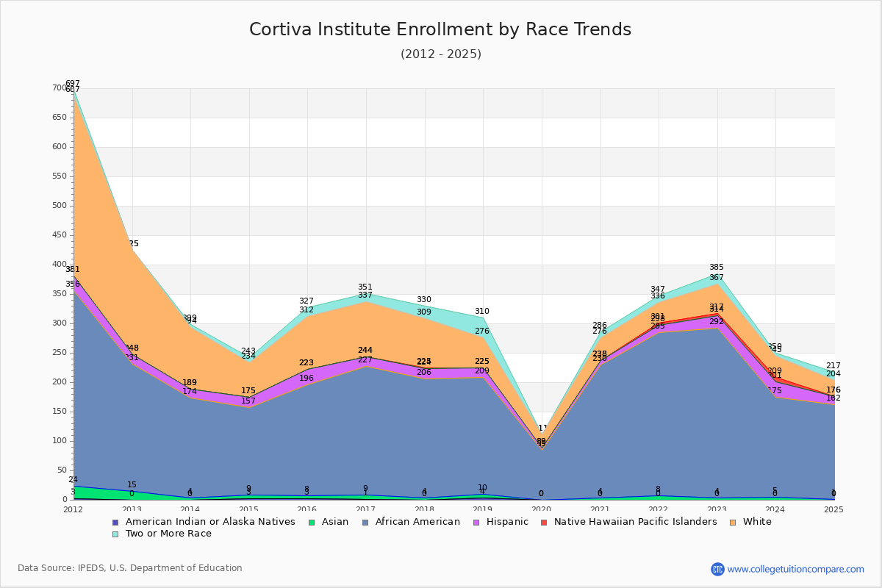Toggle the American Indian or Alaska Natives legend

[204, 522]
